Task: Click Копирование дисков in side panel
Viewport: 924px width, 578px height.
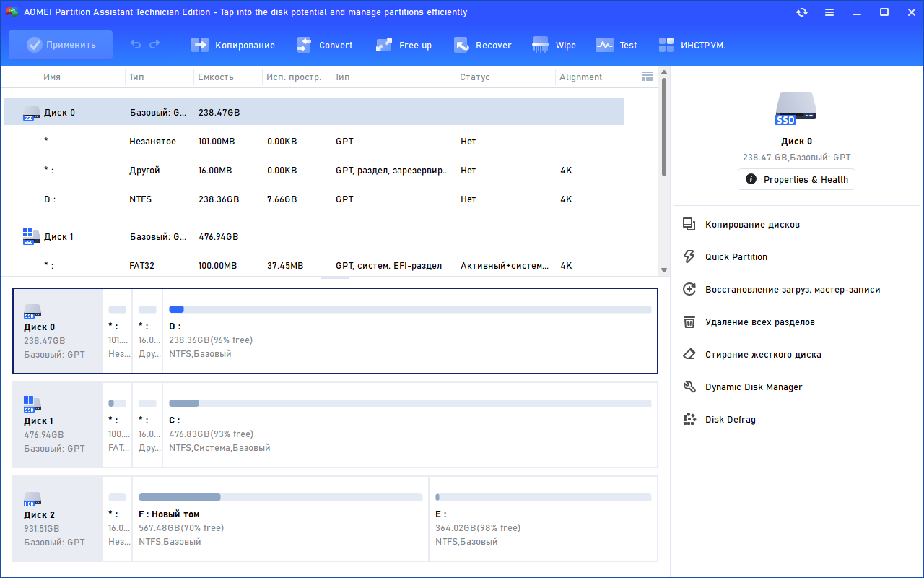Action: [x=752, y=225]
